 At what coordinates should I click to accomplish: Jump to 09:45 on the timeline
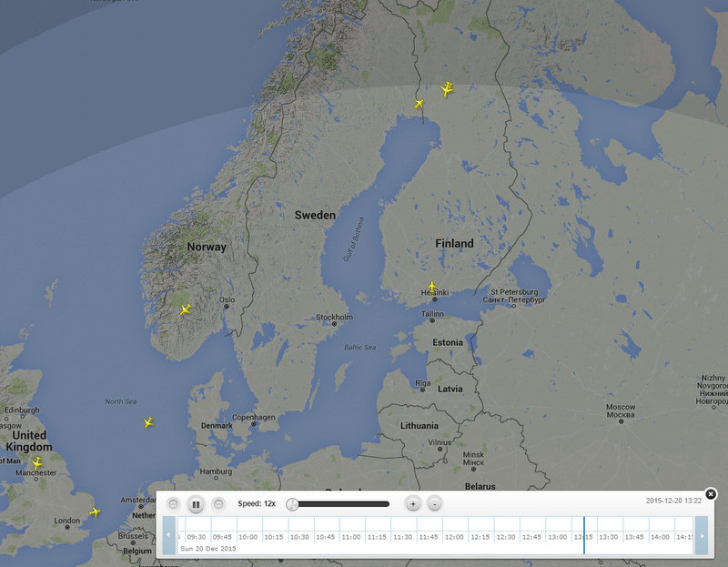[222, 537]
